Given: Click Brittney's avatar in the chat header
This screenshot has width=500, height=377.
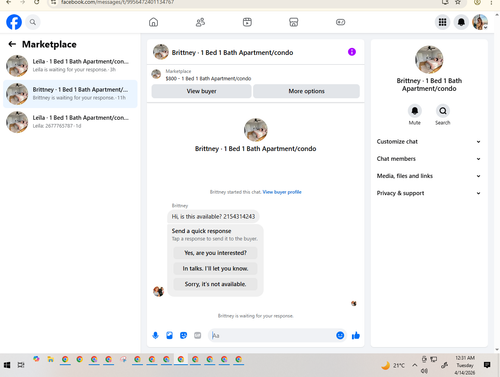Looking at the screenshot, I should click(161, 52).
